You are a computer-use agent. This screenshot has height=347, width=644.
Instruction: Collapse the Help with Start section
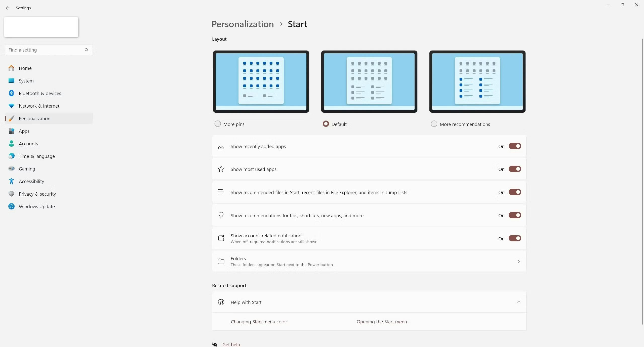(x=518, y=302)
